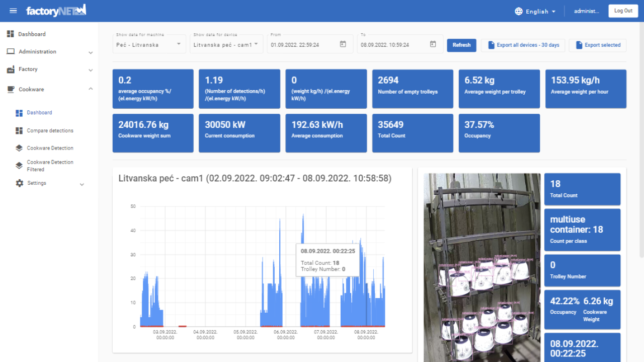Viewport: 644px width, 362px height.
Task: Click the globe language icon
Action: (519, 11)
